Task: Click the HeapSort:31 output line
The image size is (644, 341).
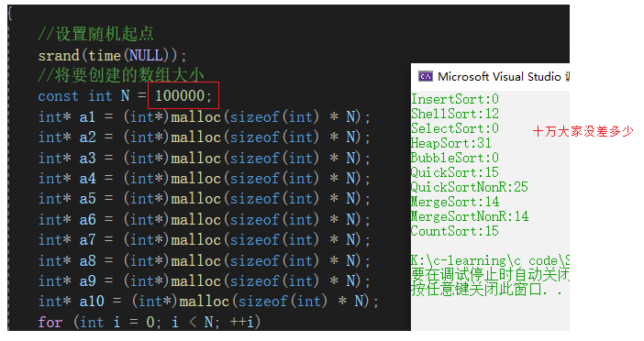Action: (451, 143)
